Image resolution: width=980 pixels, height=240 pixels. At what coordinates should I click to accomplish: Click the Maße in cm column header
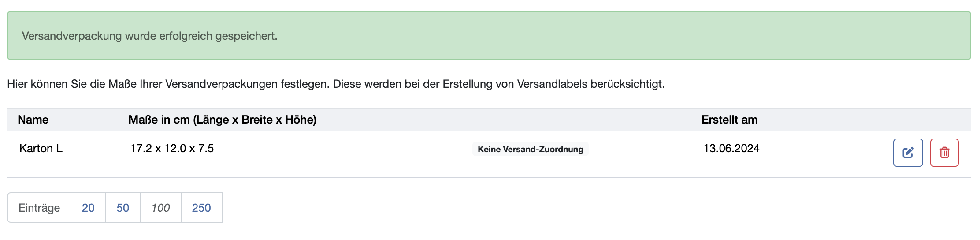[x=223, y=120]
